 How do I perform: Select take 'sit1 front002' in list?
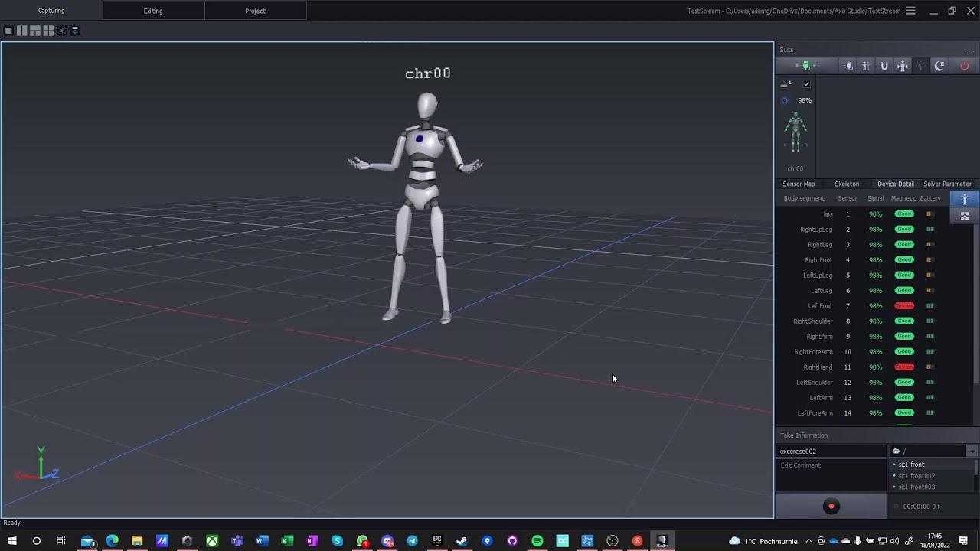coord(933,476)
